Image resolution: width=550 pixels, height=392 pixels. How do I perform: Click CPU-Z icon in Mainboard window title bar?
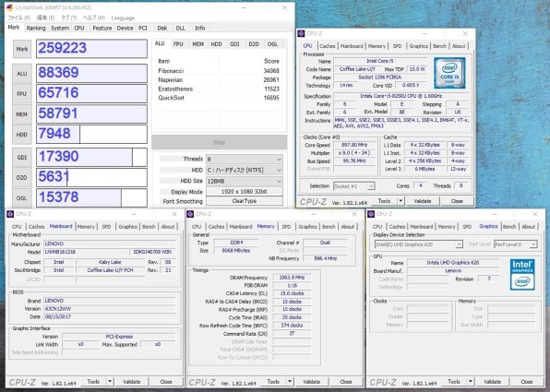click(10, 214)
